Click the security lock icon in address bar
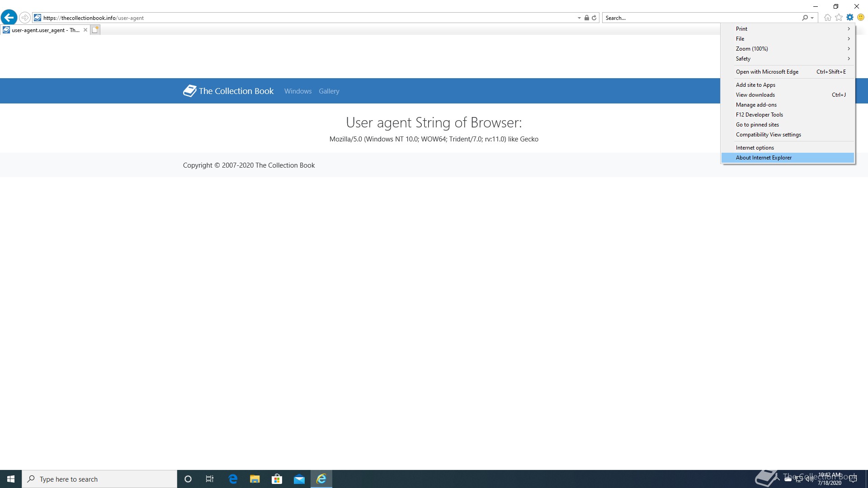 pos(586,18)
